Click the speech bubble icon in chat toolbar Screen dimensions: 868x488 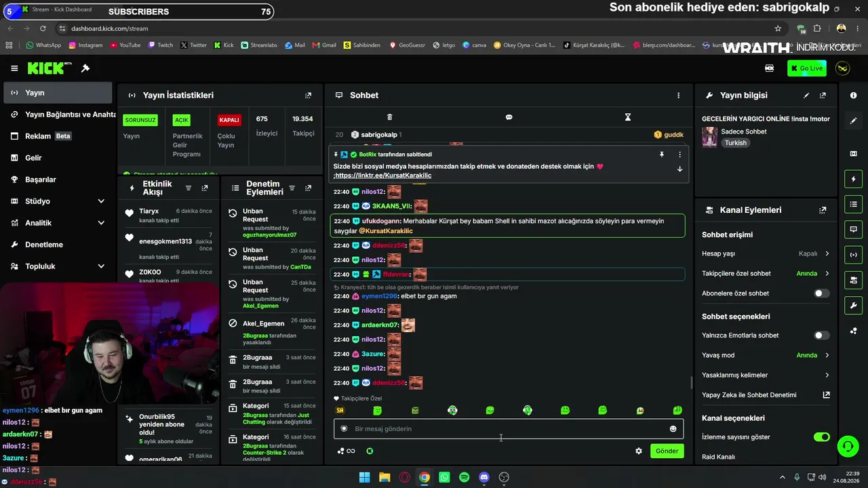509,117
